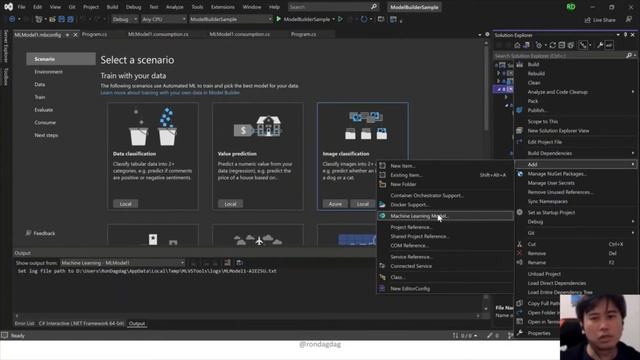Click the Sync/Refresh icon in Solution Explorer toolbar

552,45
